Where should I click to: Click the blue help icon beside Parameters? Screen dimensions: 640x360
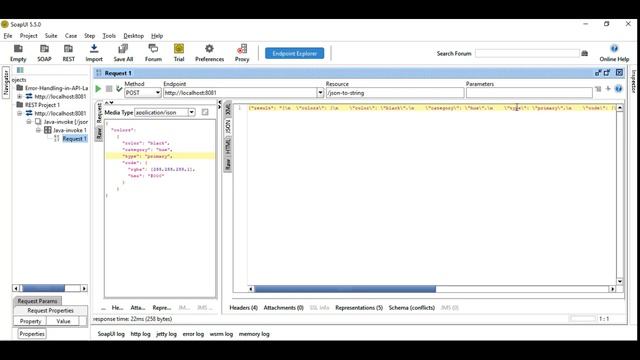tap(618, 89)
